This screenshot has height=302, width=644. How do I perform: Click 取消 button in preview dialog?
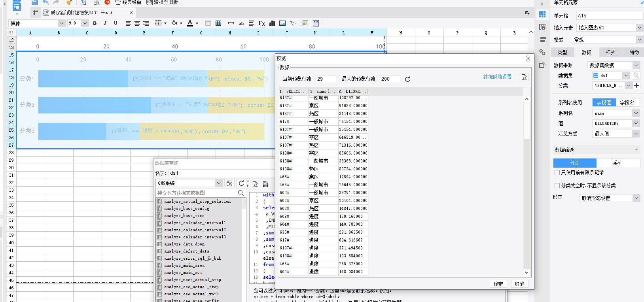pos(519,284)
